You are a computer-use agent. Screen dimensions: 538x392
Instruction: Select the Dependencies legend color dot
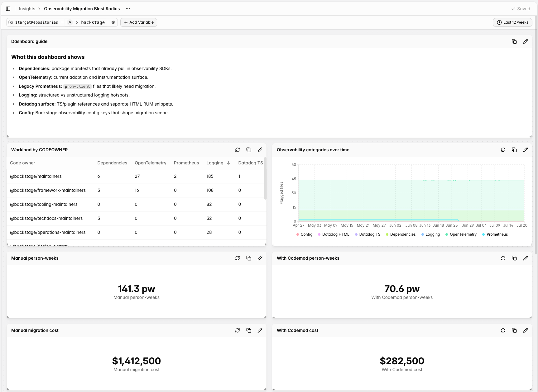pyautogui.click(x=387, y=234)
